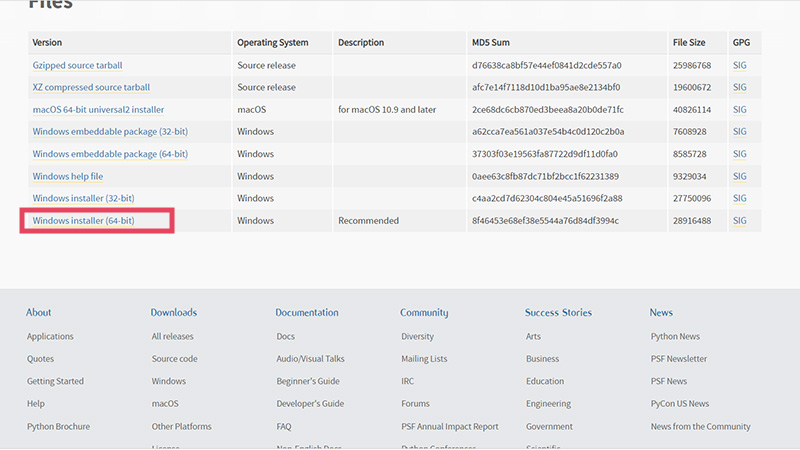Screen dimensions: 800x450
Task: Open Gzipped source tarball download link
Action: (x=78, y=65)
